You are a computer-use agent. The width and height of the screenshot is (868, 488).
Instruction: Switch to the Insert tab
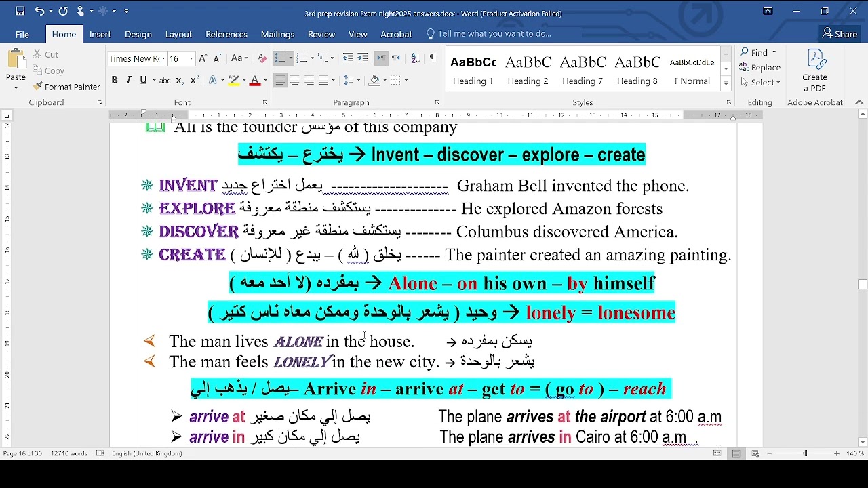point(100,34)
